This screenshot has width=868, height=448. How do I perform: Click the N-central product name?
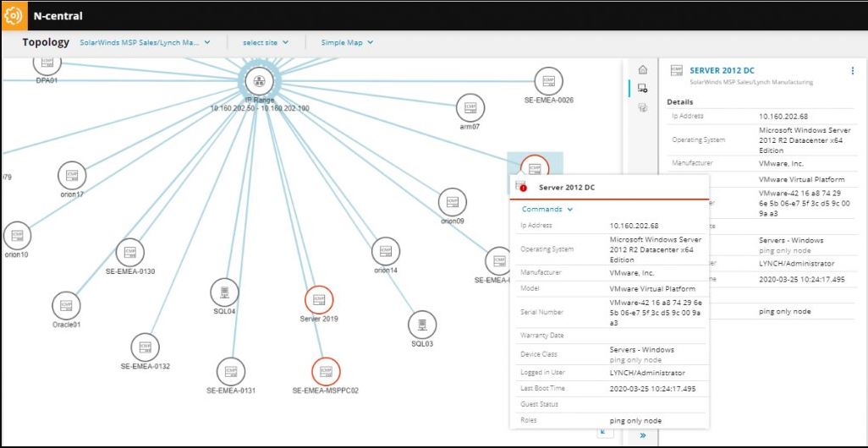58,16
